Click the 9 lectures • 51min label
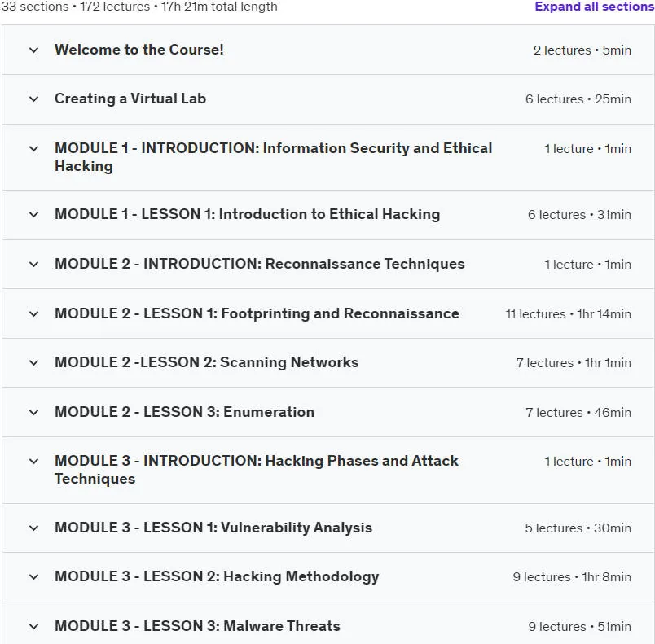655x644 pixels. [x=579, y=626]
